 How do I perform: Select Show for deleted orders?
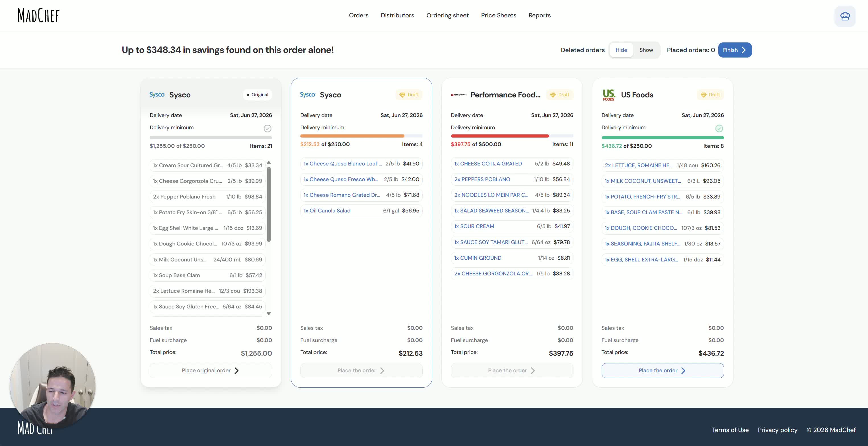[x=646, y=50]
